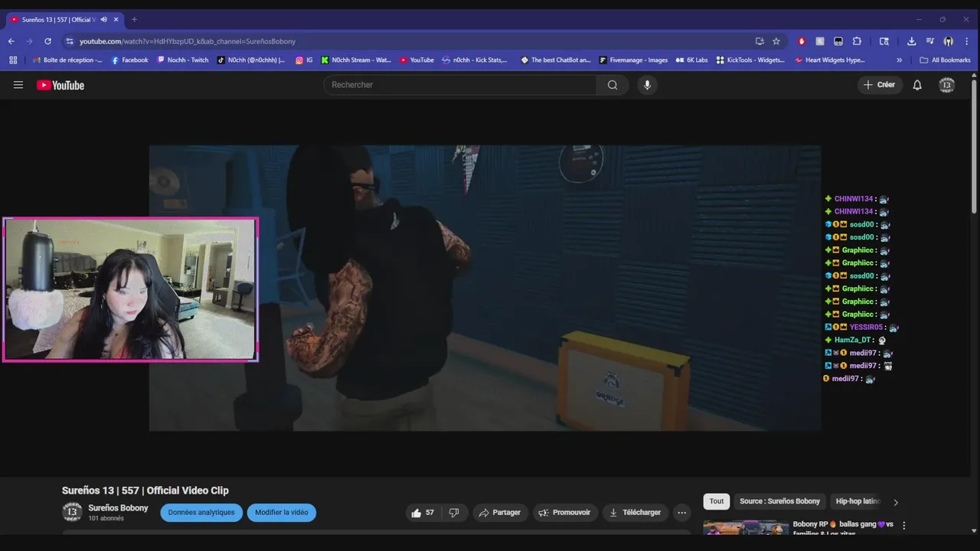This screenshot has height=551, width=980.
Task: Open browser downloads icon
Action: (911, 41)
